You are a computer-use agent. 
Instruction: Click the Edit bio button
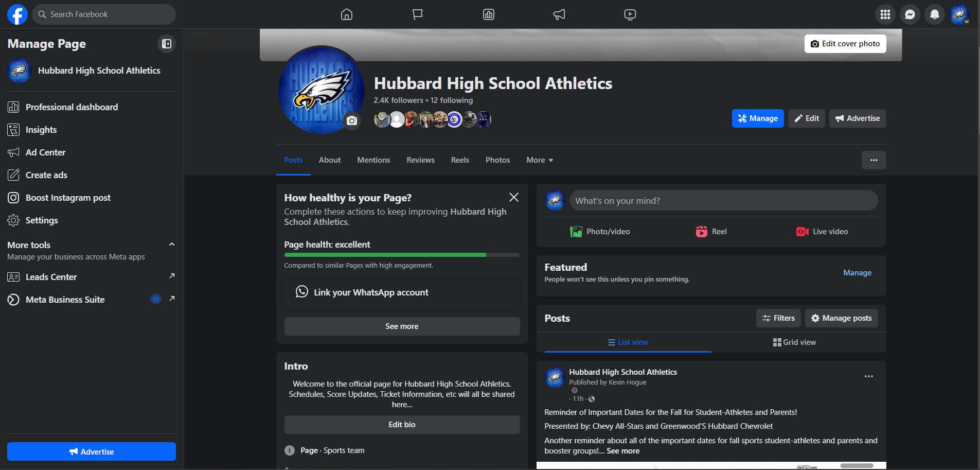click(402, 425)
